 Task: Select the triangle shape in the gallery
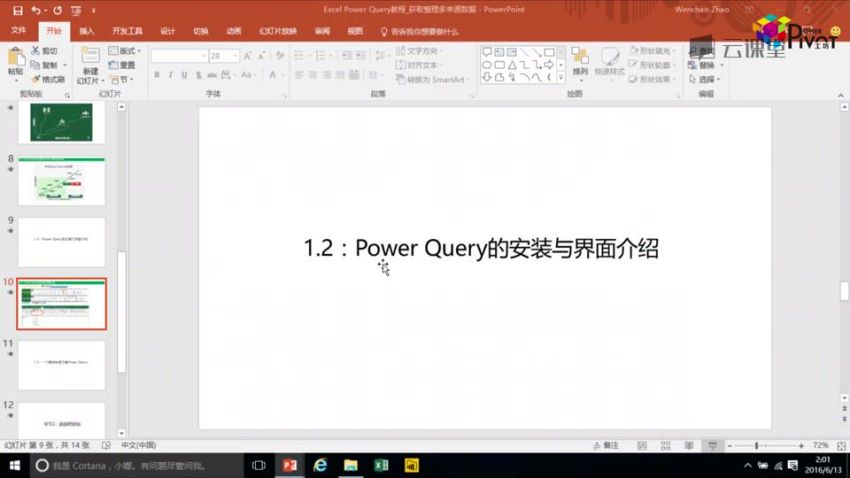pyautogui.click(x=512, y=65)
